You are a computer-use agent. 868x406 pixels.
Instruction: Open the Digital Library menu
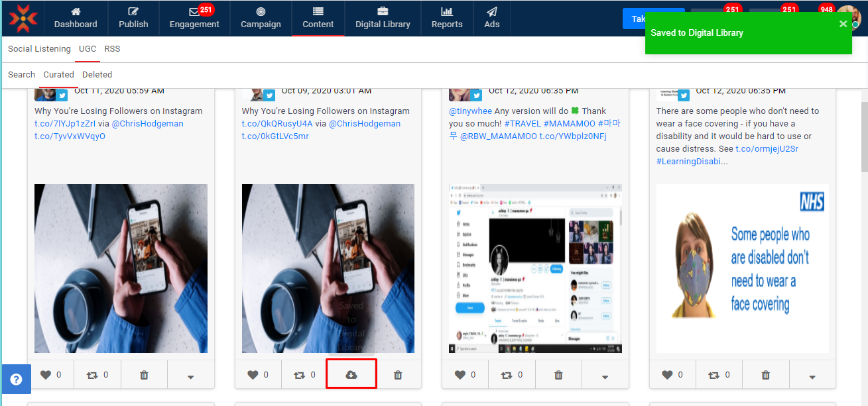pyautogui.click(x=383, y=18)
